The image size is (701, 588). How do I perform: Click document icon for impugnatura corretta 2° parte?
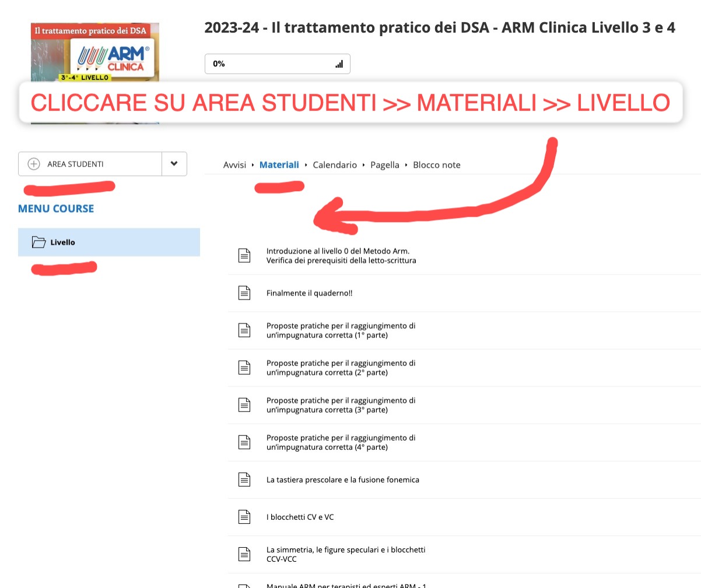click(x=244, y=367)
